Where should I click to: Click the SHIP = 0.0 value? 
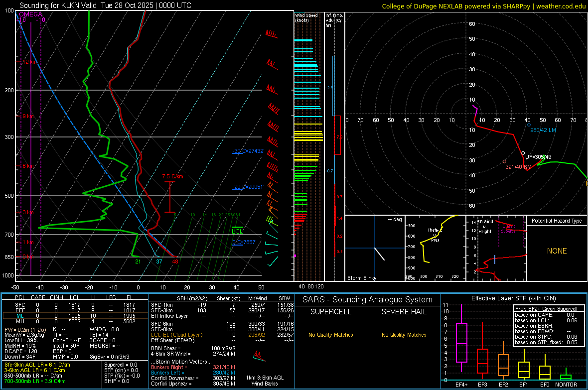(117, 381)
